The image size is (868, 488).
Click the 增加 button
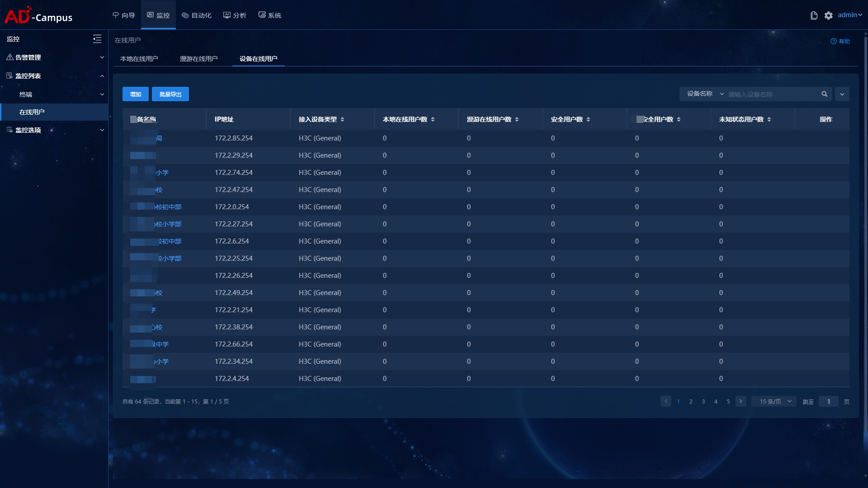135,94
